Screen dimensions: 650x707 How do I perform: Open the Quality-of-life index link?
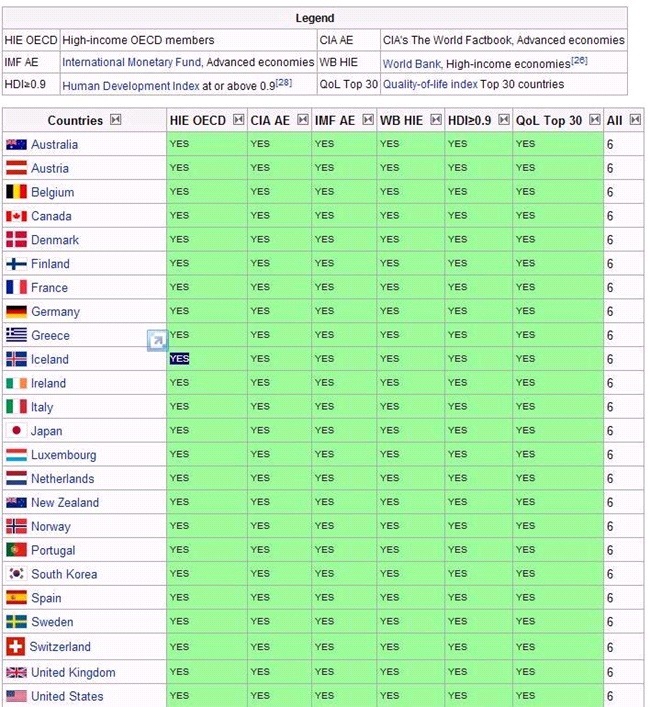(x=430, y=84)
